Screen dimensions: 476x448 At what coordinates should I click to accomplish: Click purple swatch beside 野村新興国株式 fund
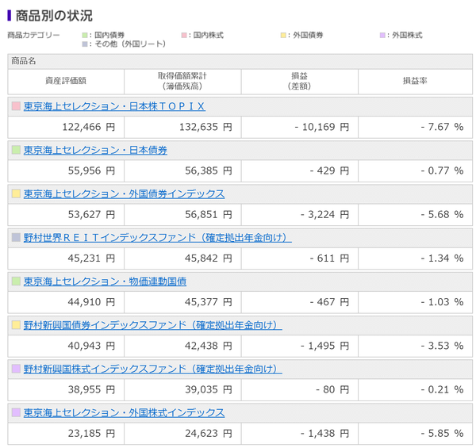(x=16, y=369)
